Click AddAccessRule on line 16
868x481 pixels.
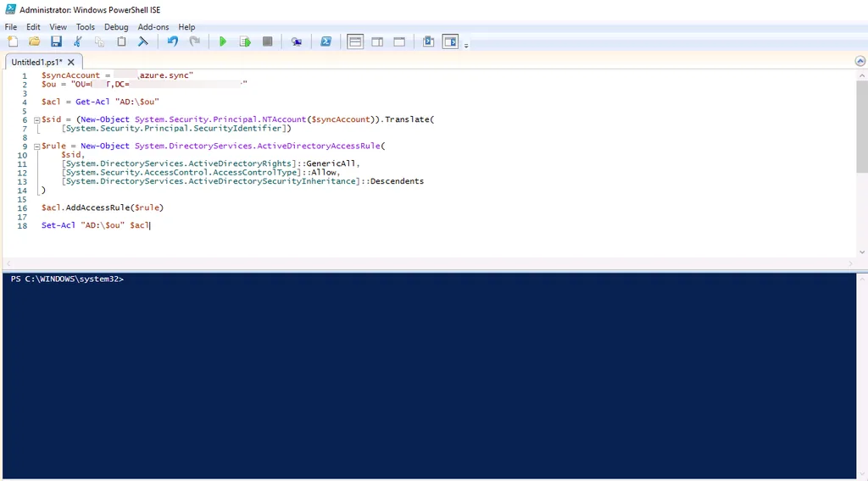tap(97, 207)
